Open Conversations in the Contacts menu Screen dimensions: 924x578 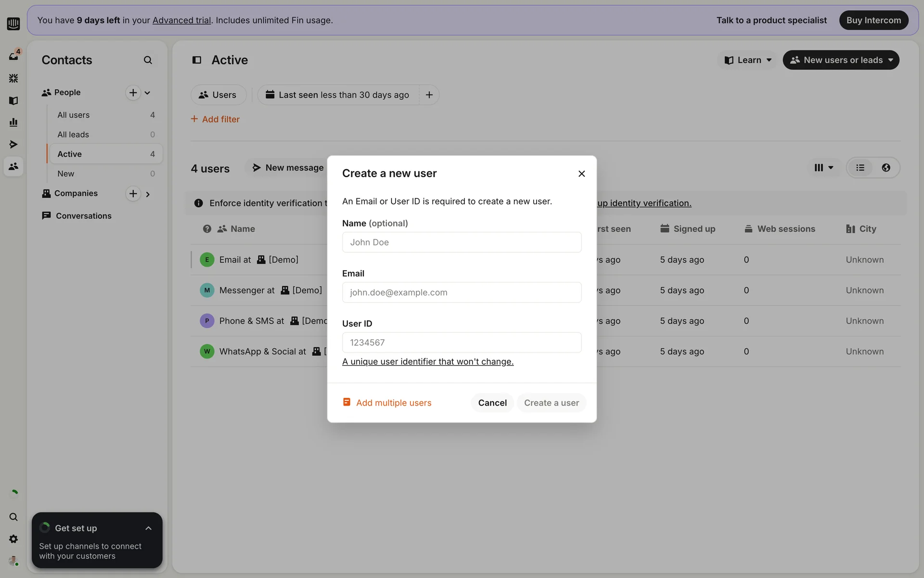pyautogui.click(x=83, y=216)
